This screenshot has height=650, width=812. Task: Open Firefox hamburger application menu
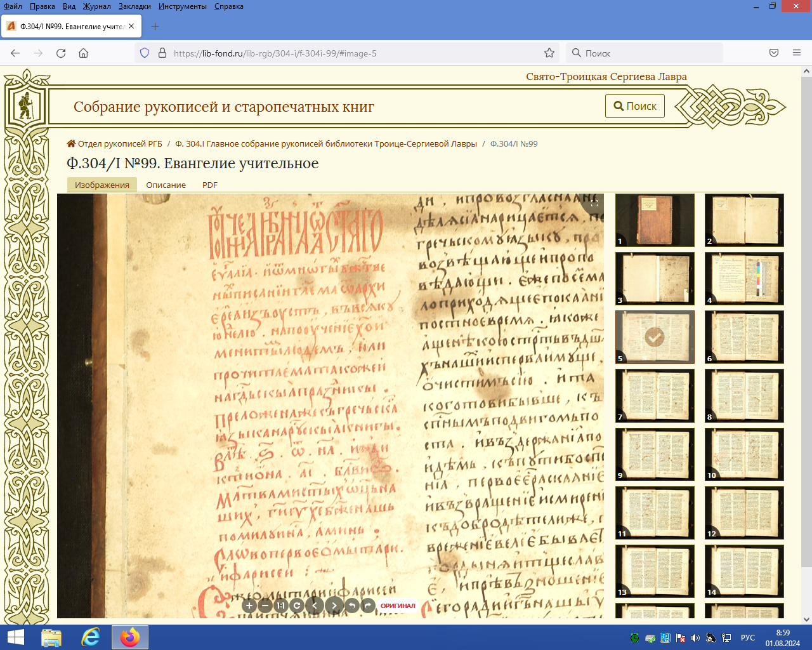click(x=797, y=53)
